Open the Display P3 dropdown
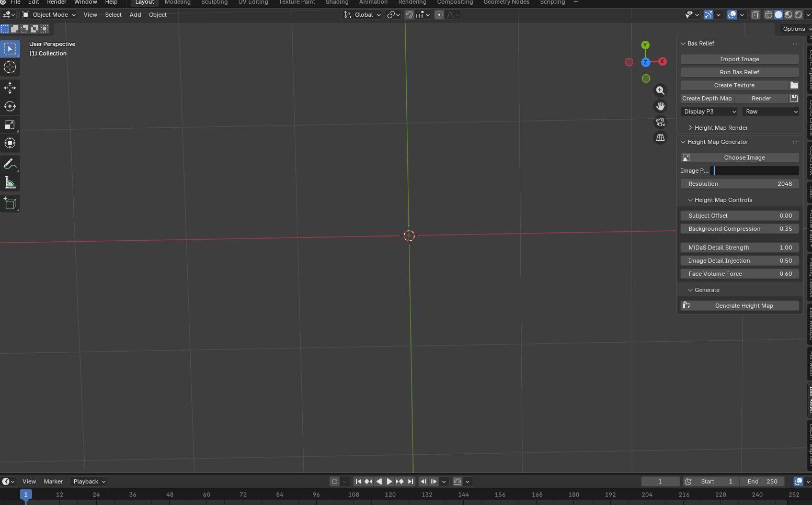This screenshot has width=812, height=505. pos(709,111)
